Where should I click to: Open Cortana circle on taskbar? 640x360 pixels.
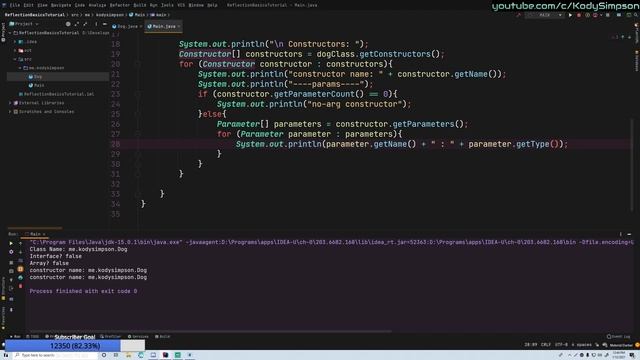click(104, 355)
